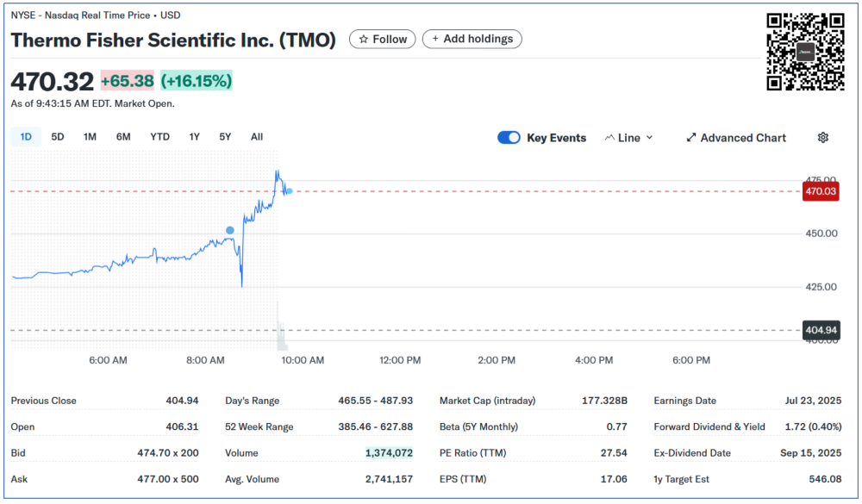Click the Ex-Dividend Date Sep 15, 2025
The height and width of the screenshot is (504, 862).
pyautogui.click(x=811, y=453)
